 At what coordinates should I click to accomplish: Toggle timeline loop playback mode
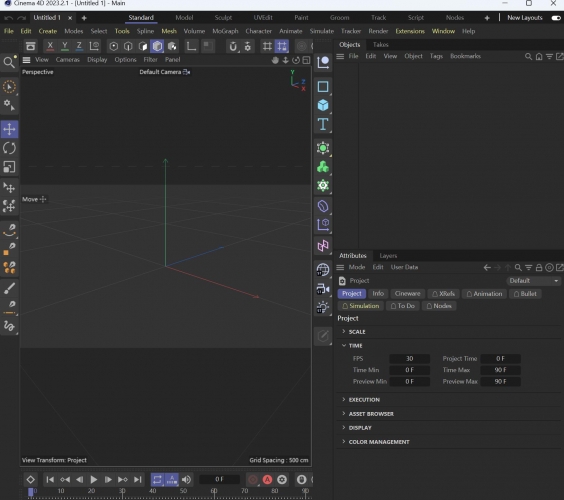point(157,479)
